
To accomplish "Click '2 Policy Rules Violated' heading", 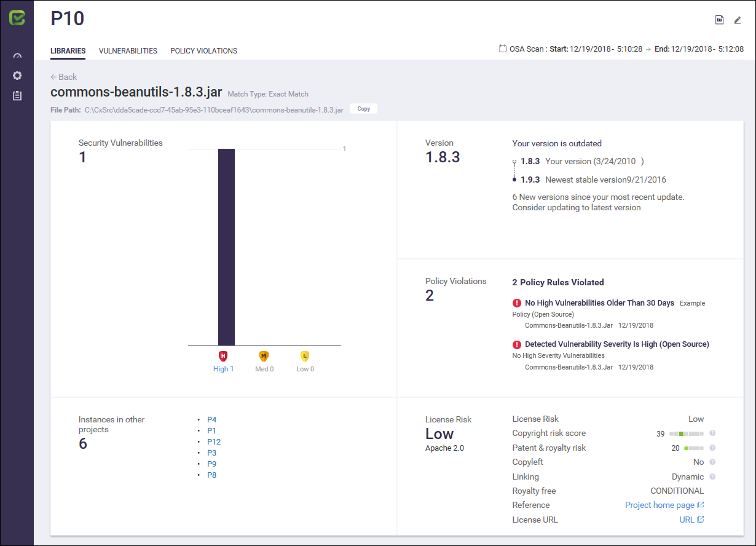I will [558, 282].
